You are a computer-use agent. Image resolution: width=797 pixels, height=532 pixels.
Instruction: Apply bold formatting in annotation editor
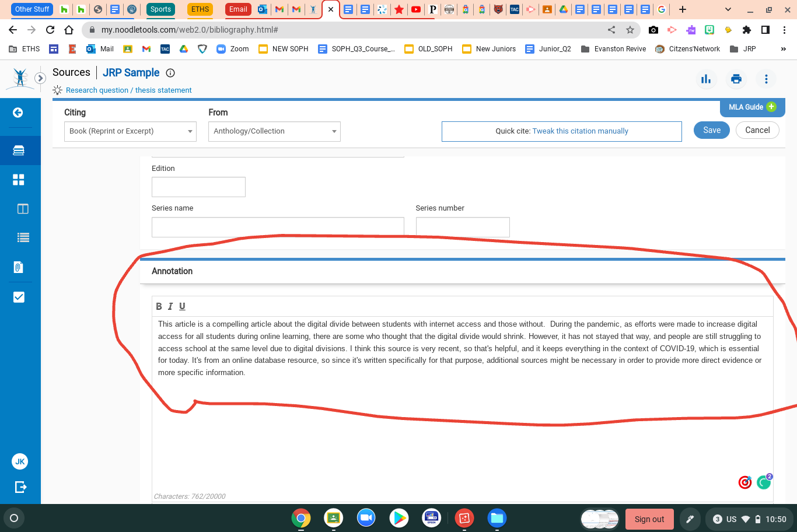point(159,306)
